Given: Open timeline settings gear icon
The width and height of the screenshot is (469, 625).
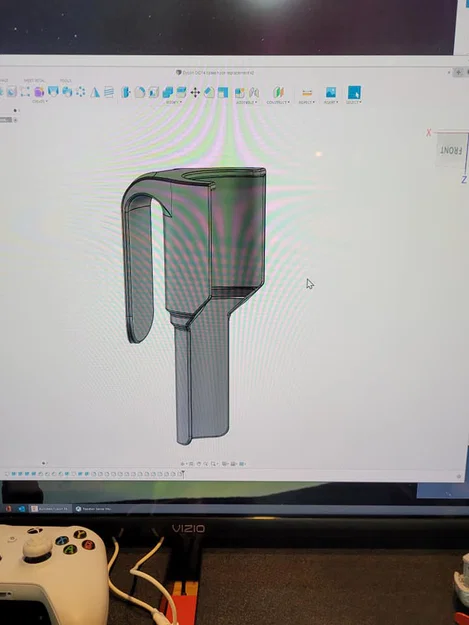Looking at the screenshot, I should pos(459,476).
